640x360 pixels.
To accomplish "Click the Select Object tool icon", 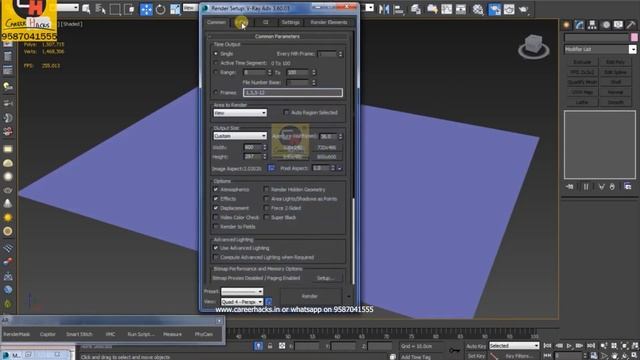I will tap(86, 9).
